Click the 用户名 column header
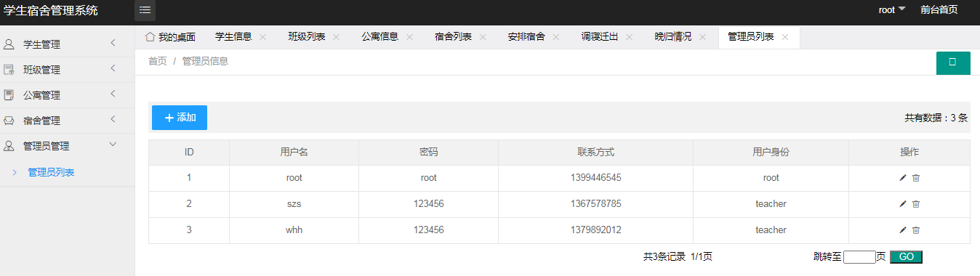The width and height of the screenshot is (980, 276). coord(294,153)
